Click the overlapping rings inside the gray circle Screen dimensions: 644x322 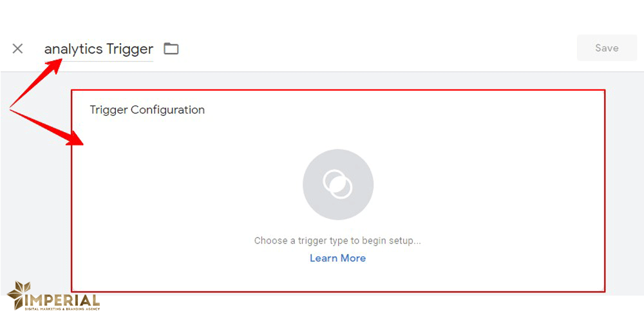coord(338,184)
